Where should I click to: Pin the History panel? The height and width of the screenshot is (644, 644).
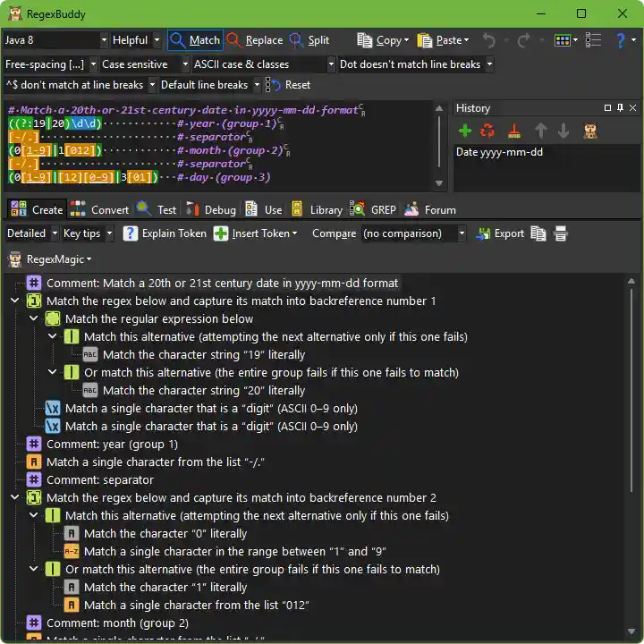620,107
